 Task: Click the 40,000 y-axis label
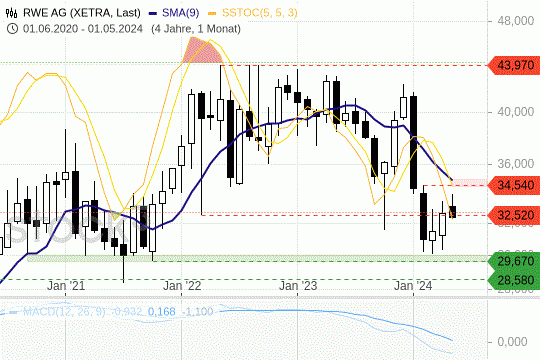(x=516, y=112)
